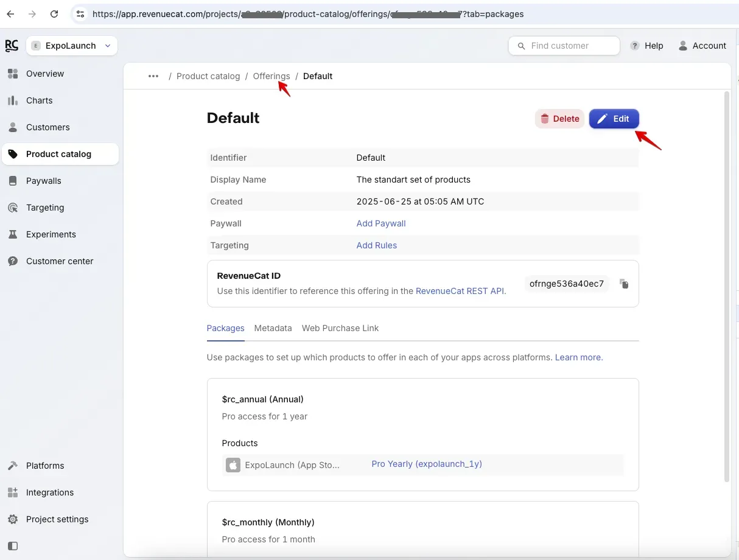Open Platforms in the sidebar
The height and width of the screenshot is (560, 739).
60,466
